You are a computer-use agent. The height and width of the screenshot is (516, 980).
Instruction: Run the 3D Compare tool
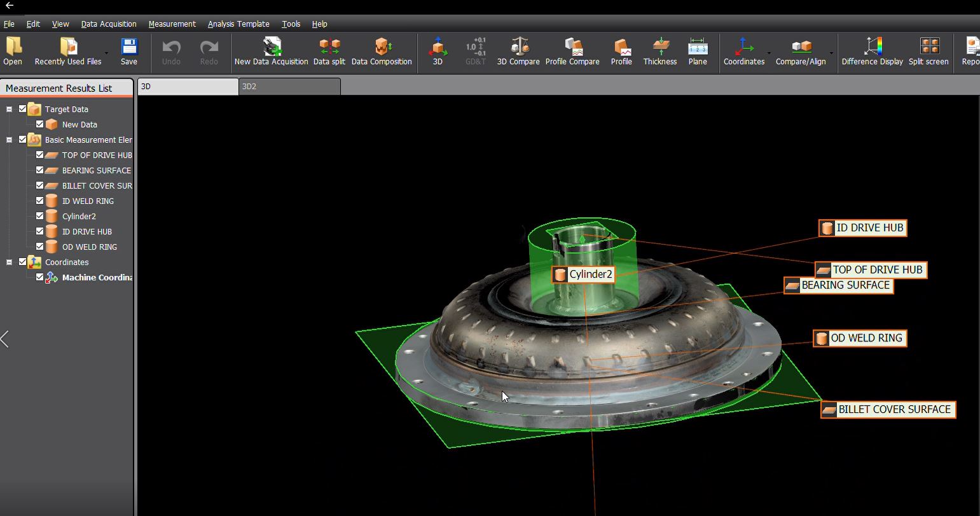(x=518, y=51)
